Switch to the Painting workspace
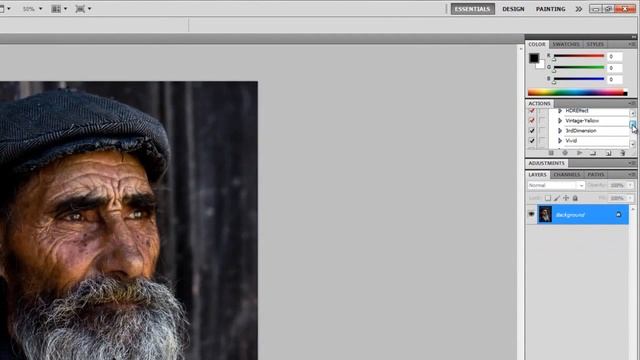This screenshot has width=640, height=360. [x=550, y=9]
